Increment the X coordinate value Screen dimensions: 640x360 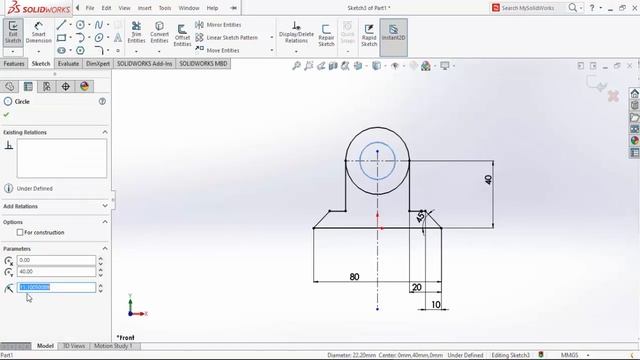point(100,258)
